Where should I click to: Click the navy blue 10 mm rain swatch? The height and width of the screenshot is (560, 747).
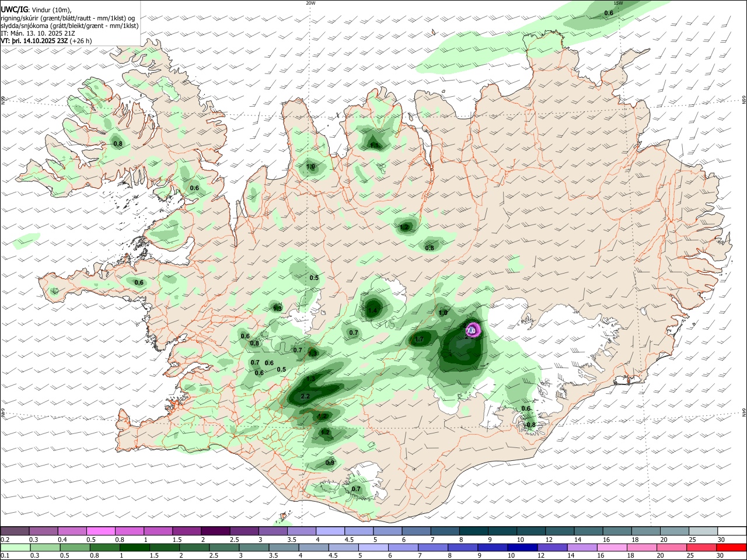click(521, 547)
